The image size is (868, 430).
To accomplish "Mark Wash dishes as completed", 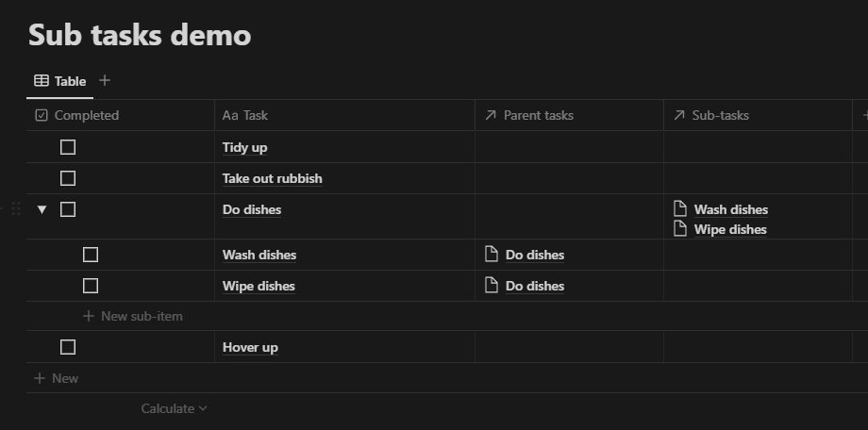I will click(x=91, y=255).
